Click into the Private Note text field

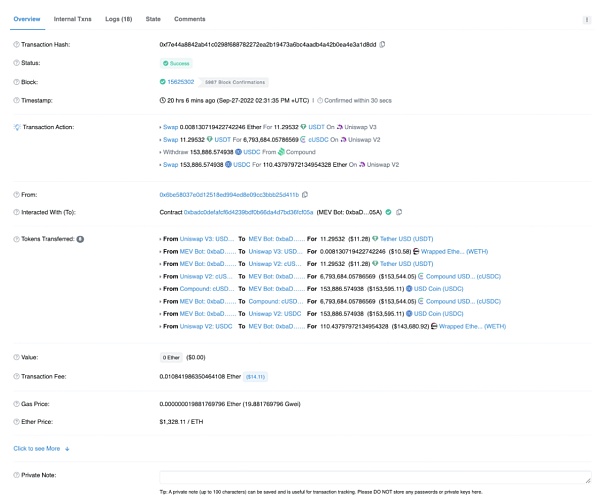click(375, 477)
